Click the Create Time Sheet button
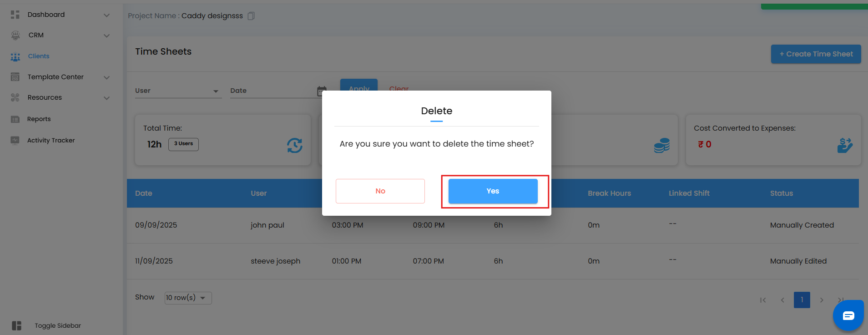This screenshot has width=868, height=335. click(x=816, y=54)
